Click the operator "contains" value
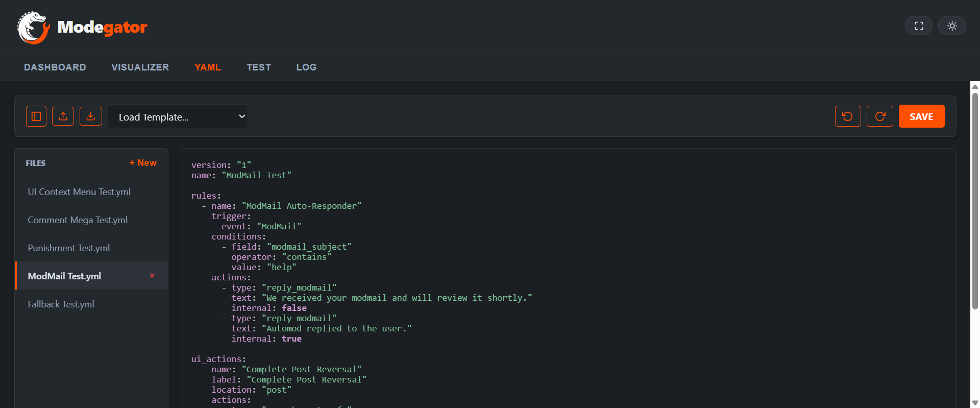Screen dimensions: 980x408 pyautogui.click(x=307, y=257)
